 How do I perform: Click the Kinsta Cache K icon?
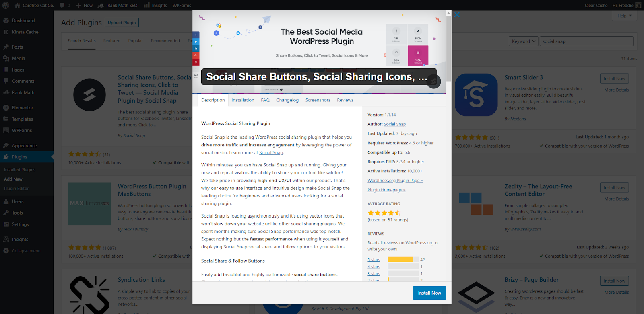[x=6, y=32]
